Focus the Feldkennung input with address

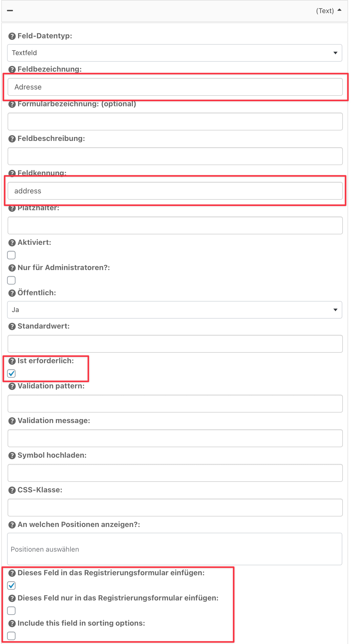click(175, 191)
